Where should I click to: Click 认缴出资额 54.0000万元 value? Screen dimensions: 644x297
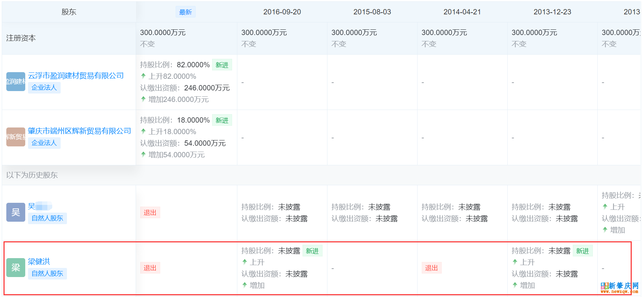click(205, 143)
